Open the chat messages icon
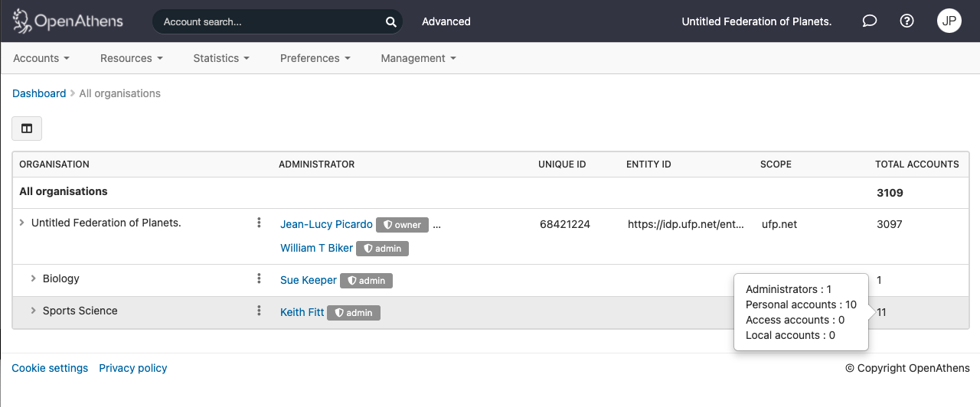 870,21
